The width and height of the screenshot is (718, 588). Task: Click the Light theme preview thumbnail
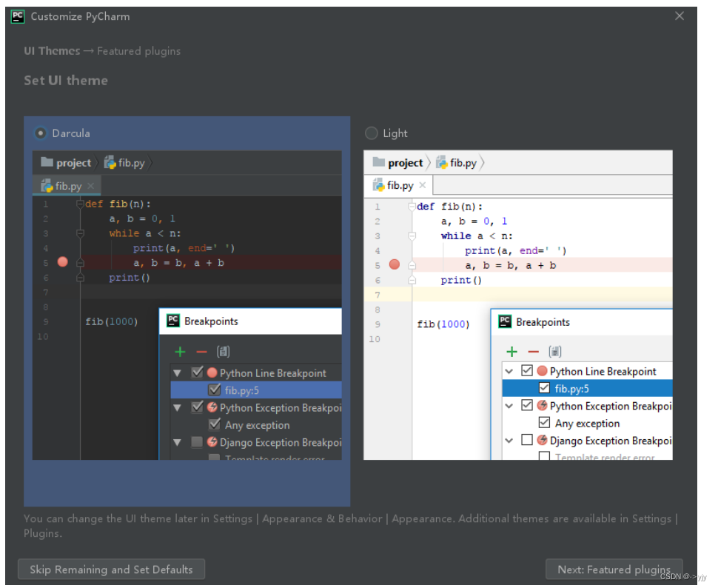click(x=518, y=305)
